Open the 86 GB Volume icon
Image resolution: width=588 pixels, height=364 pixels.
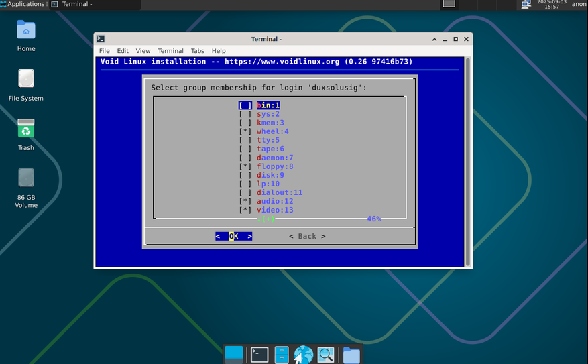point(26,188)
